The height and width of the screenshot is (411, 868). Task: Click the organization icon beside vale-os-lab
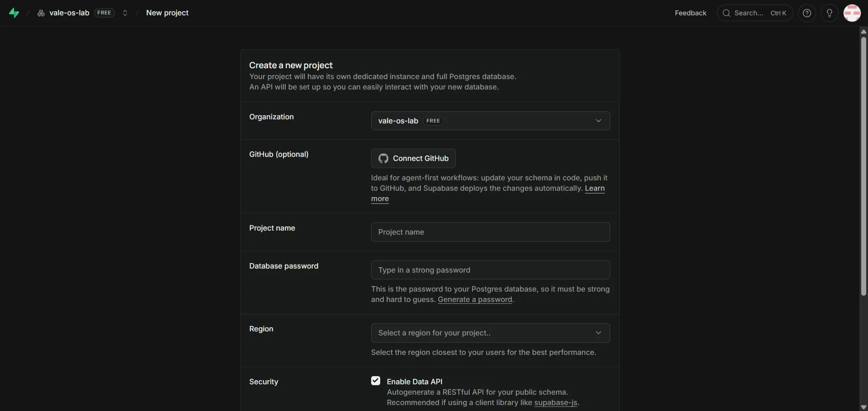(x=41, y=13)
